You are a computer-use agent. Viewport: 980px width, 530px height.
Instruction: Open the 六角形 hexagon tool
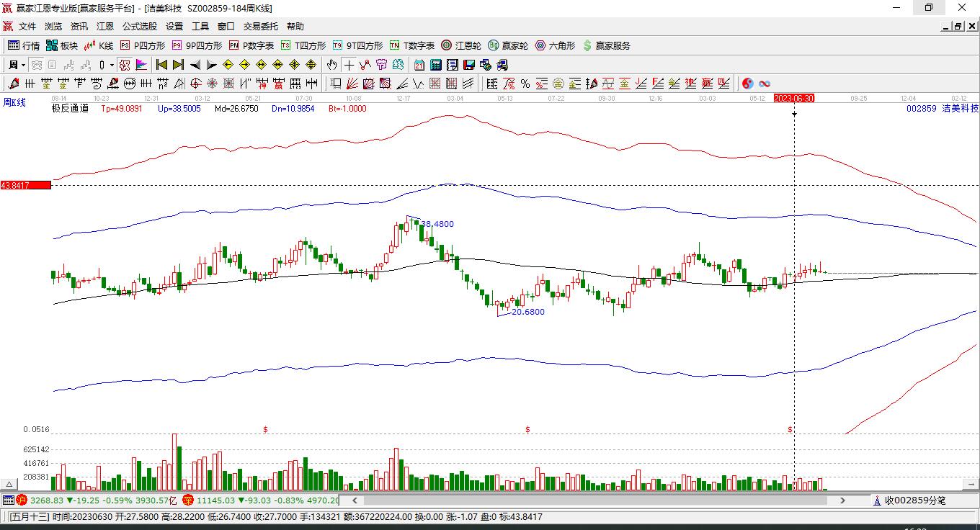555,45
